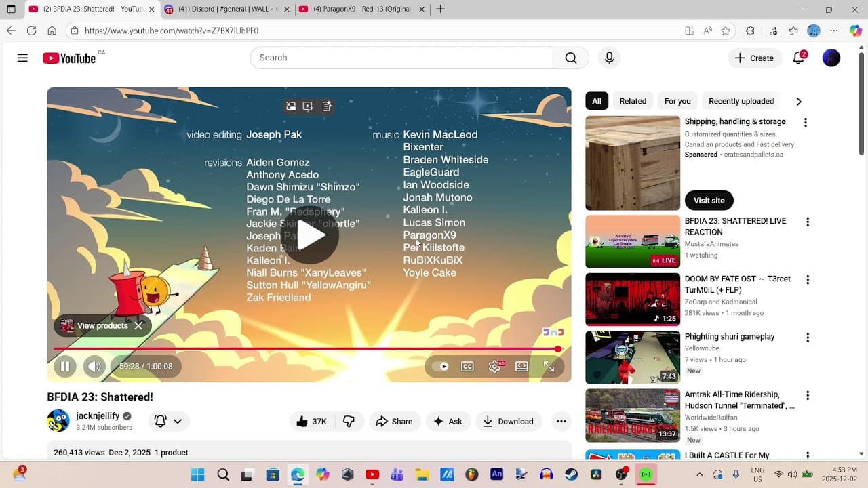Focus the YouTube search field
Screen dimensions: 868x488
(401, 58)
